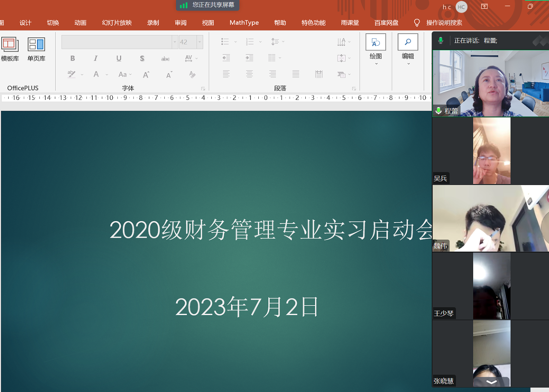Toggle bold formatting
This screenshot has width=549, height=392.
coord(72,58)
